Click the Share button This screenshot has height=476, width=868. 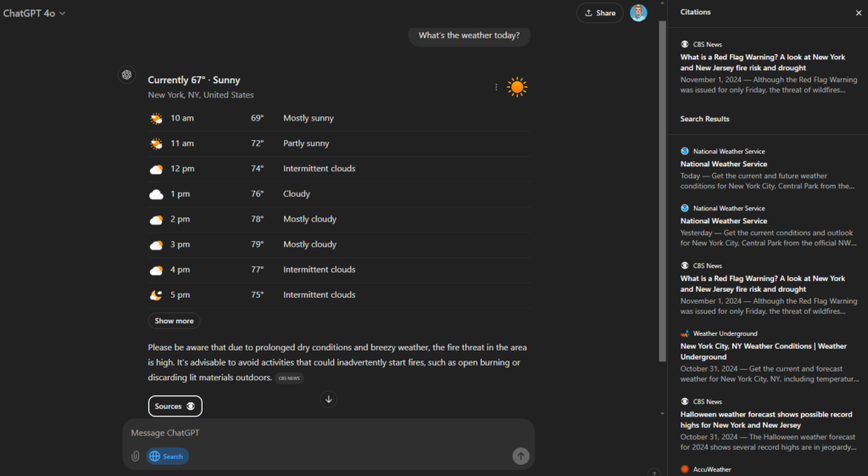(x=599, y=13)
